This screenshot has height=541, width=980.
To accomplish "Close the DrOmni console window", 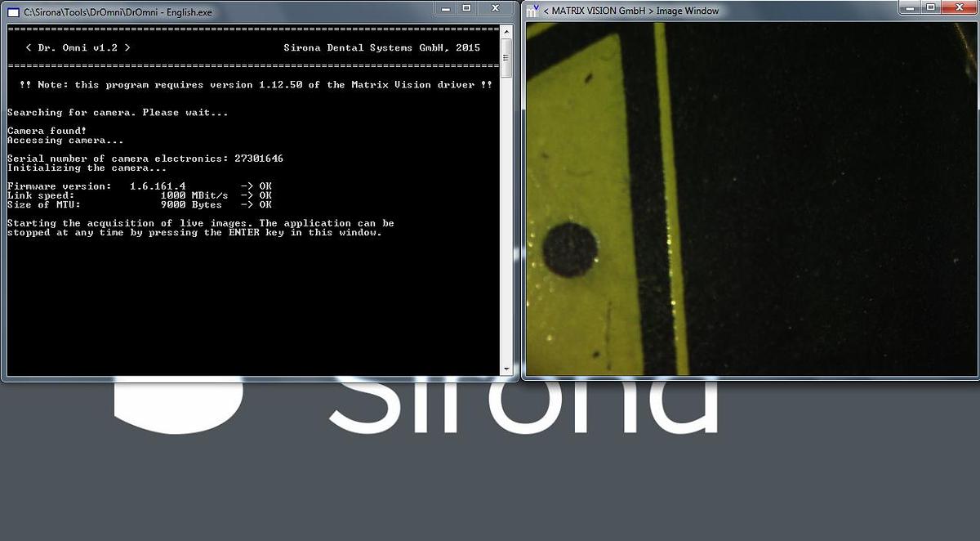I will [497, 7].
